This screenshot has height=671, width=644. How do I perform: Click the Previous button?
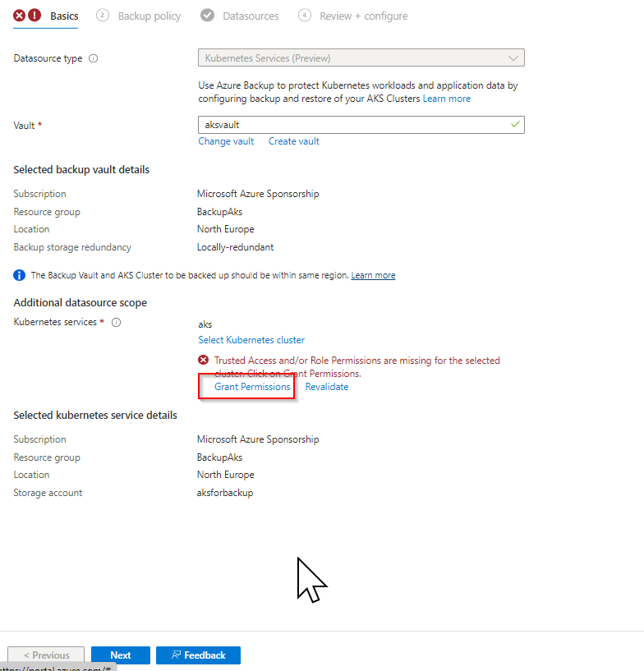pyautogui.click(x=46, y=655)
